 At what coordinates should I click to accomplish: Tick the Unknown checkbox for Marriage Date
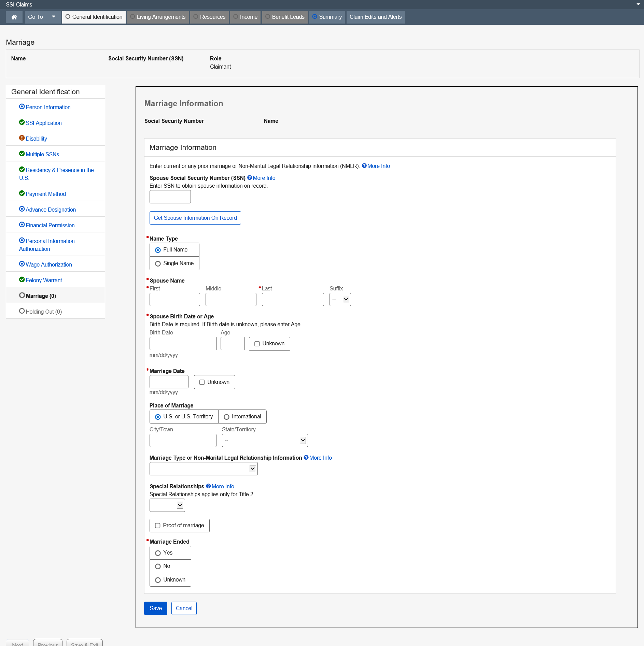(x=202, y=382)
